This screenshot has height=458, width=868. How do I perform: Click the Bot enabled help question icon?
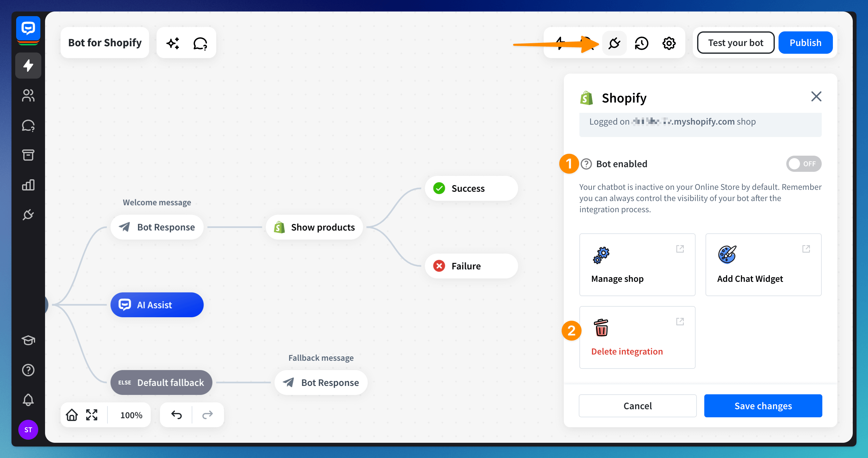click(x=586, y=164)
